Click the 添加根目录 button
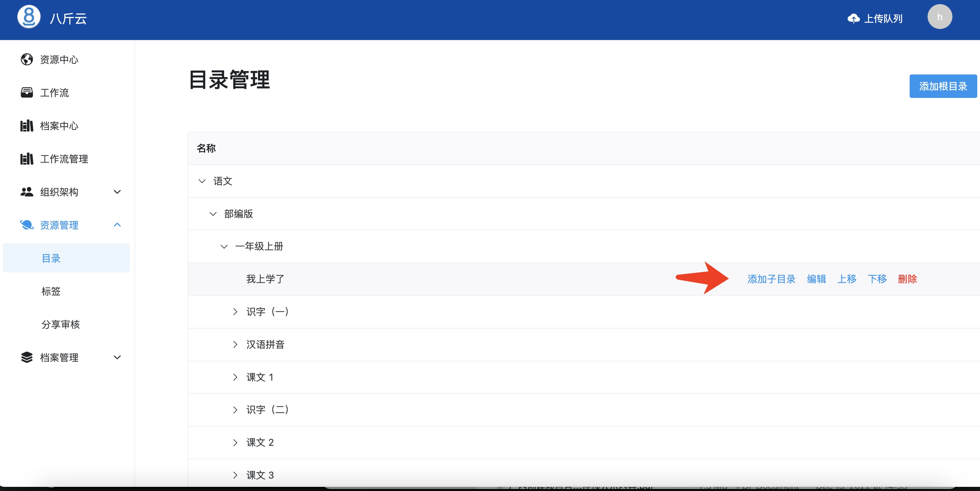The image size is (980, 491). point(943,86)
